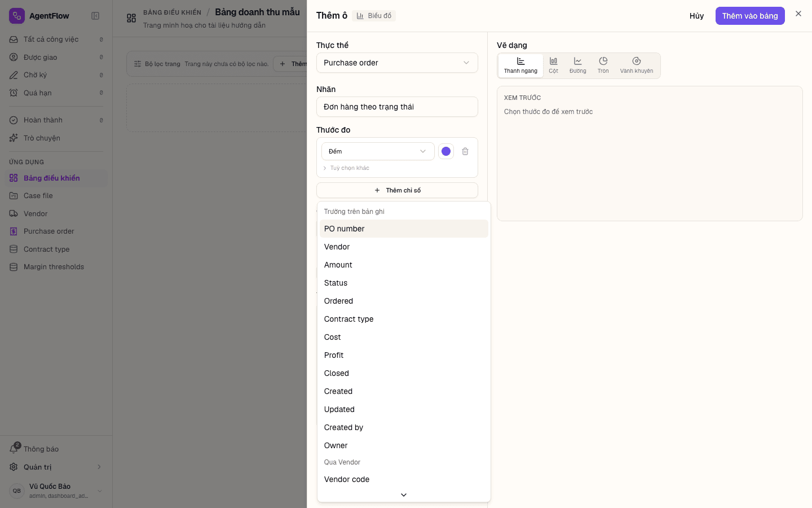Collapse the sidebar panel icon
This screenshot has height=508, width=812.
95,16
